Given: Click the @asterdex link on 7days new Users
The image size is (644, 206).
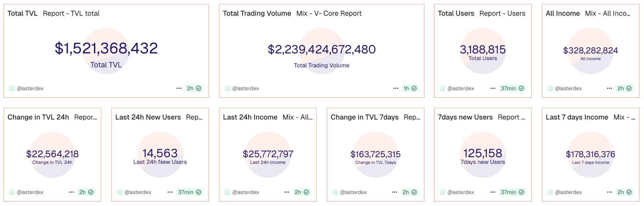Looking at the screenshot, I should [x=461, y=192].
